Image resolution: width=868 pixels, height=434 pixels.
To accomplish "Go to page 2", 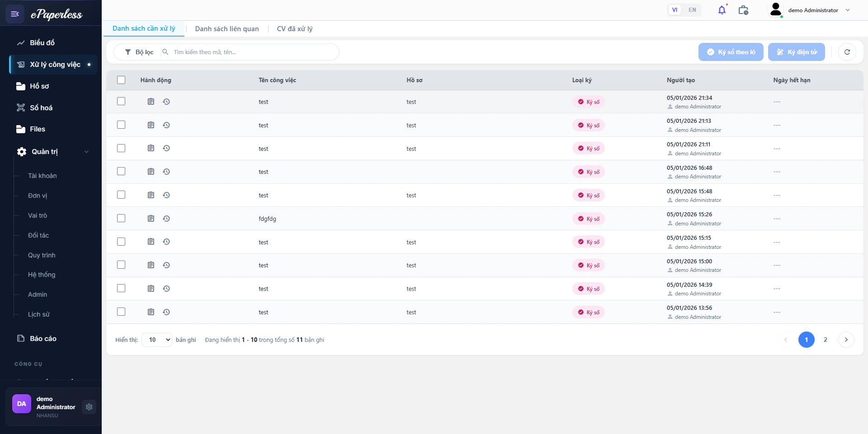I will 826,340.
